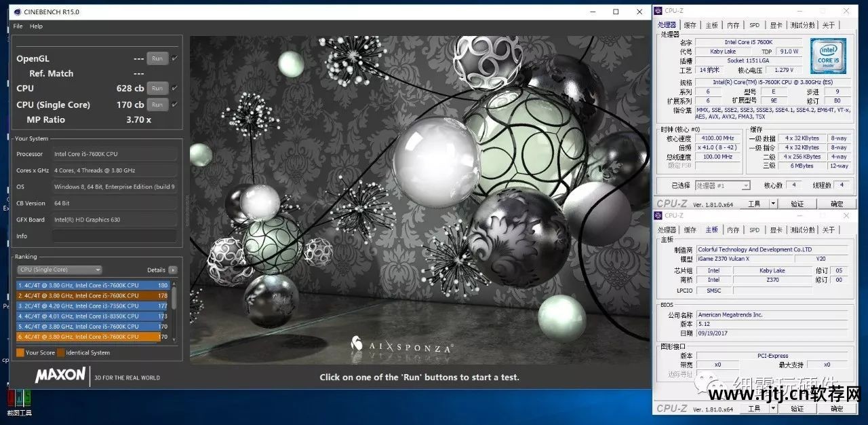The width and height of the screenshot is (868, 425).
Task: Run the OpenGL benchmark test
Action: click(157, 58)
